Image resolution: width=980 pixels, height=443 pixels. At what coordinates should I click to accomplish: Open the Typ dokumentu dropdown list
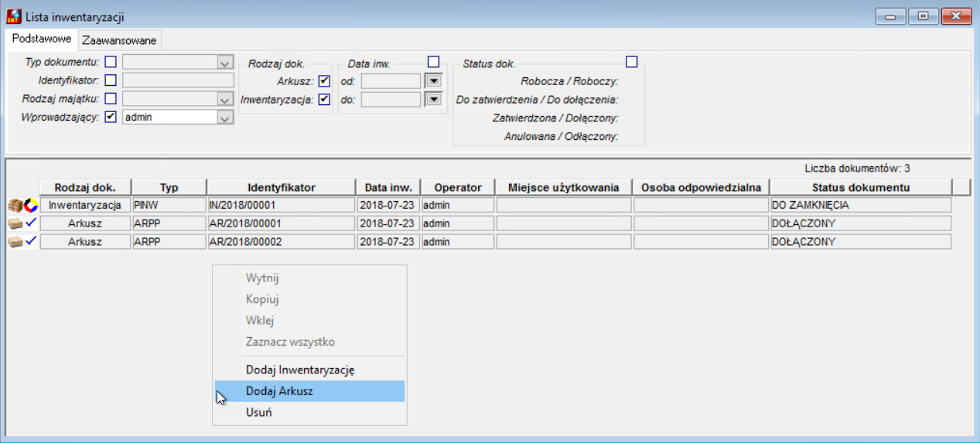225,62
